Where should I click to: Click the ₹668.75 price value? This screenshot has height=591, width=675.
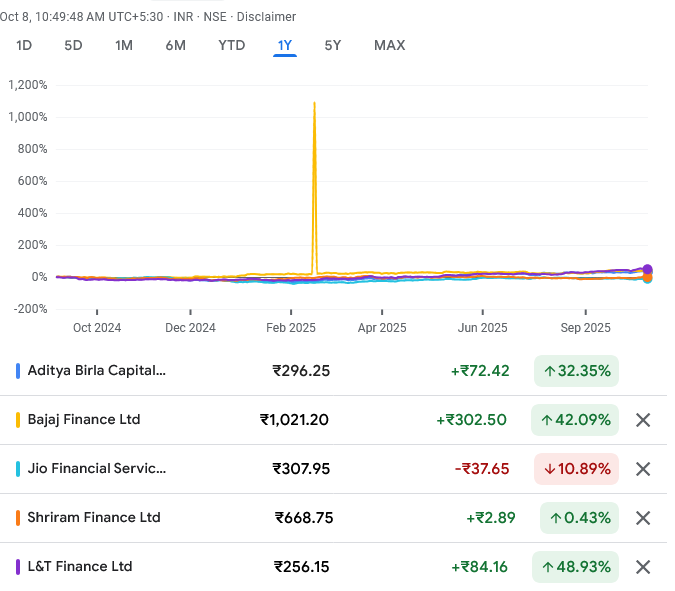coord(304,518)
